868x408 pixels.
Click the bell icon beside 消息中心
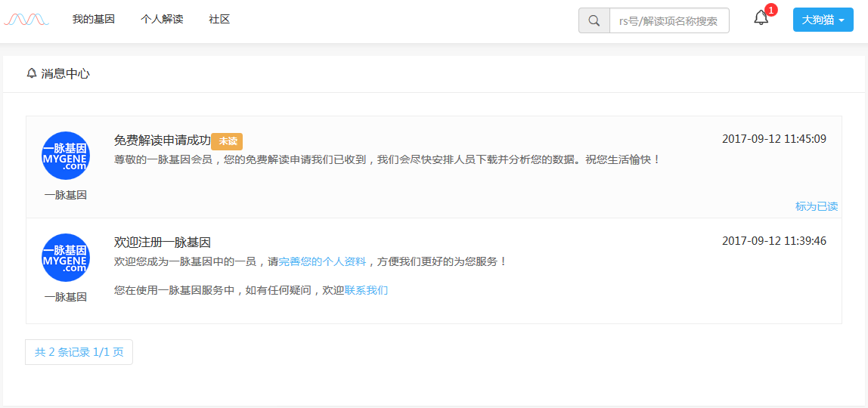pos(32,73)
